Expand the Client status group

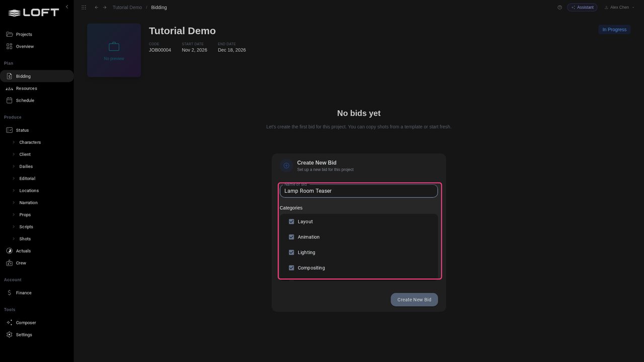(14, 154)
